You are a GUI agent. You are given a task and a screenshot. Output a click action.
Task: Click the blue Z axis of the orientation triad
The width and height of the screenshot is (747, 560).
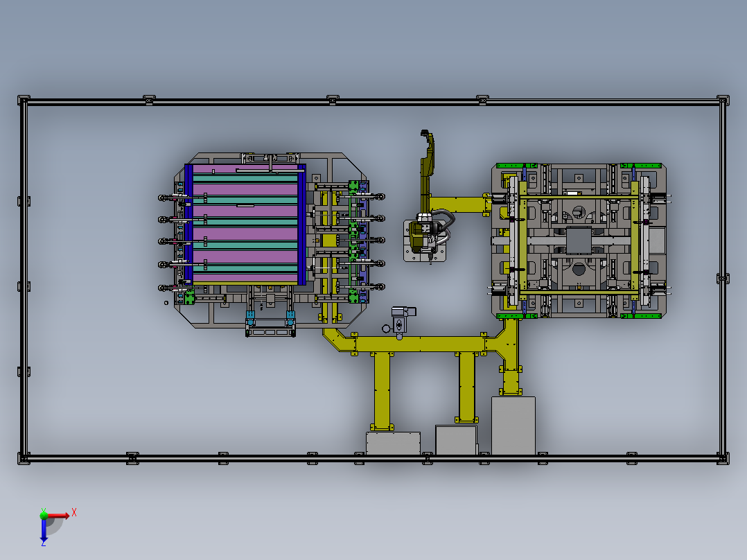pos(44,530)
